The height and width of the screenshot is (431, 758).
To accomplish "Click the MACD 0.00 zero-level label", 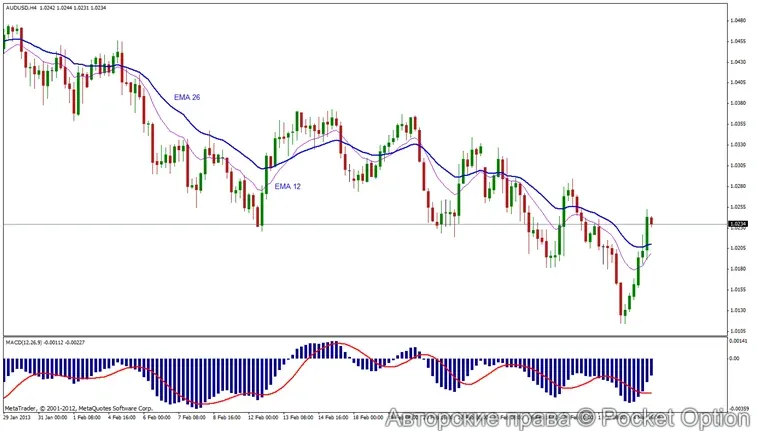I will pyautogui.click(x=734, y=358).
